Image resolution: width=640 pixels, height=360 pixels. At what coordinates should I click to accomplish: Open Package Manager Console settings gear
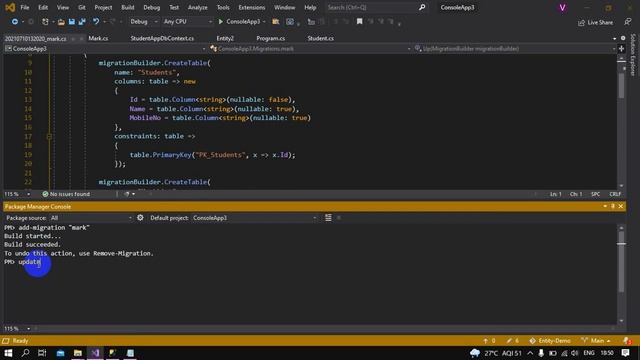click(140, 218)
